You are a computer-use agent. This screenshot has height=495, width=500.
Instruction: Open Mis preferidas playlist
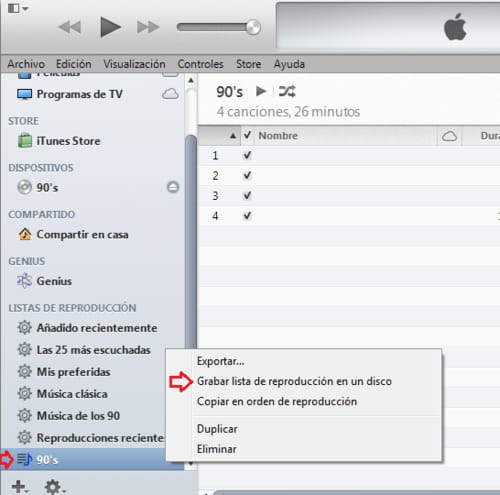(73, 372)
